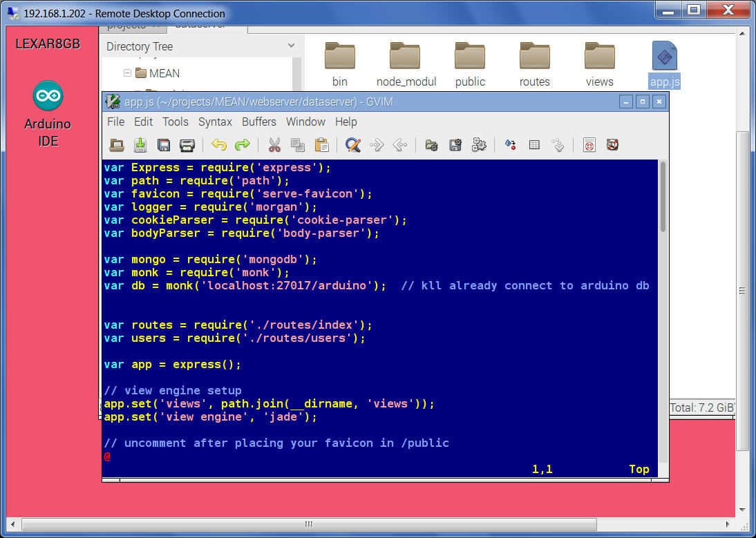
Task: Collapse the MEAN folder tree node
Action: click(x=128, y=73)
